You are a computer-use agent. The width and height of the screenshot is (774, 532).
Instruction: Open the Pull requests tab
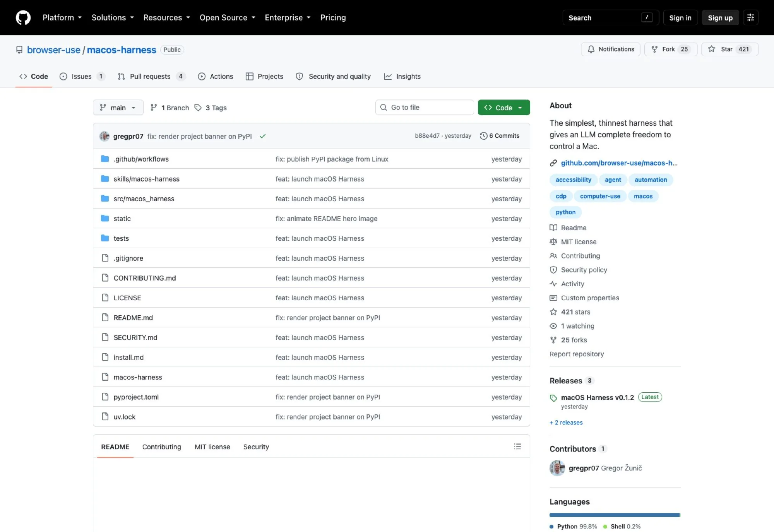(151, 76)
